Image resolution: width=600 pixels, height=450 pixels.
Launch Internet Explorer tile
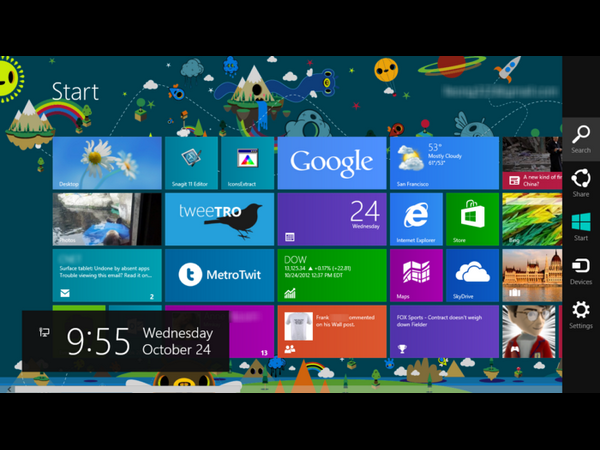click(x=416, y=219)
